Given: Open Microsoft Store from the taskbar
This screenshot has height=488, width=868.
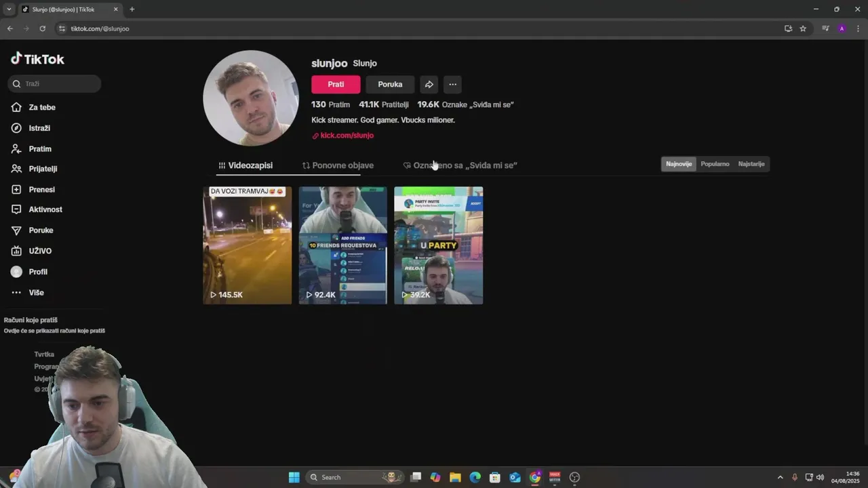Looking at the screenshot, I should tap(495, 477).
